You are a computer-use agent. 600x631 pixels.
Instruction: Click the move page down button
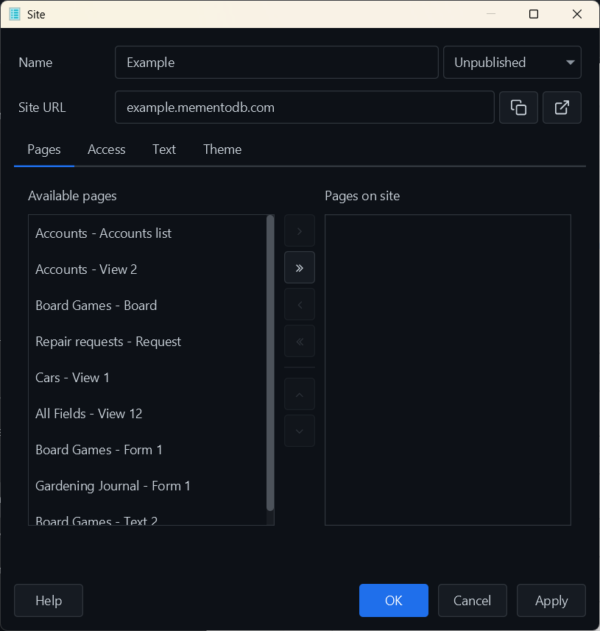click(x=299, y=430)
